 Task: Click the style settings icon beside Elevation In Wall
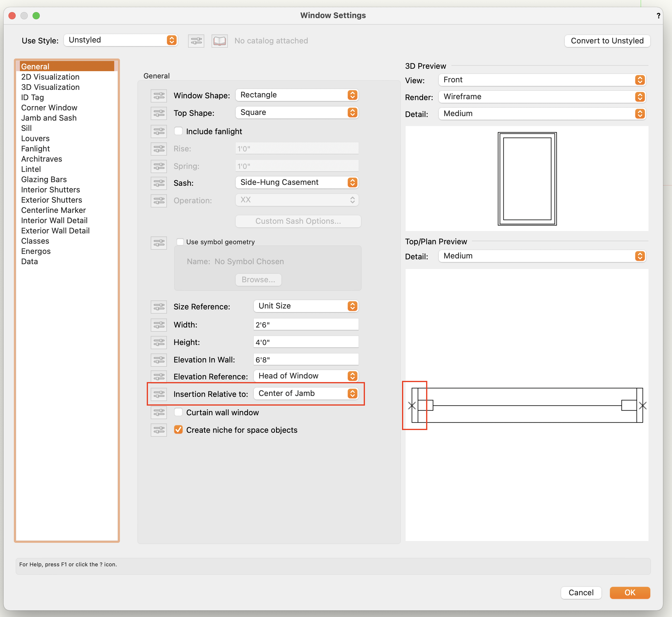(159, 359)
